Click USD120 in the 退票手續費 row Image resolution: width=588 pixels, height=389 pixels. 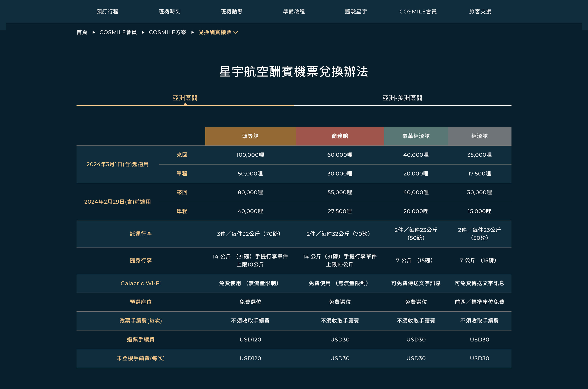[250, 339]
